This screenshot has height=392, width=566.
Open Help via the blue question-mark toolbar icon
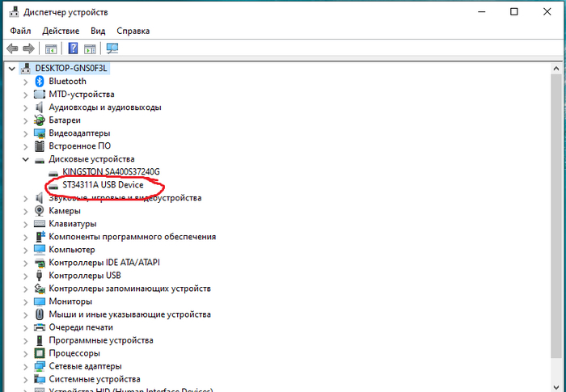(73, 48)
